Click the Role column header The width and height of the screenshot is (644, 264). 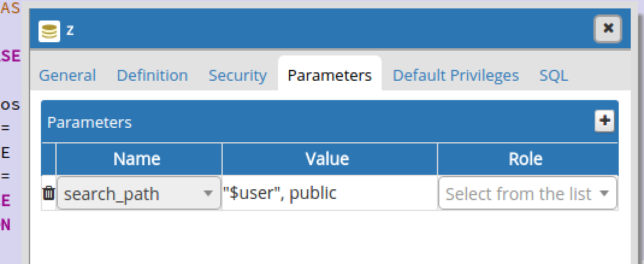tap(525, 159)
